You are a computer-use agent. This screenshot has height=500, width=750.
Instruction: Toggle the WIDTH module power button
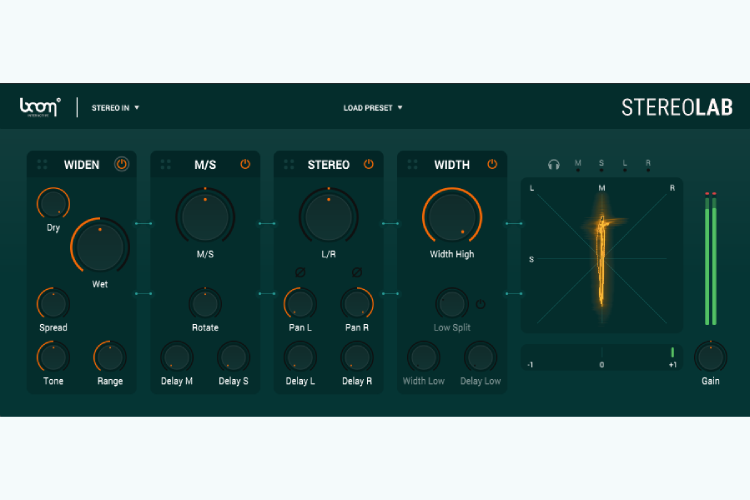(492, 164)
